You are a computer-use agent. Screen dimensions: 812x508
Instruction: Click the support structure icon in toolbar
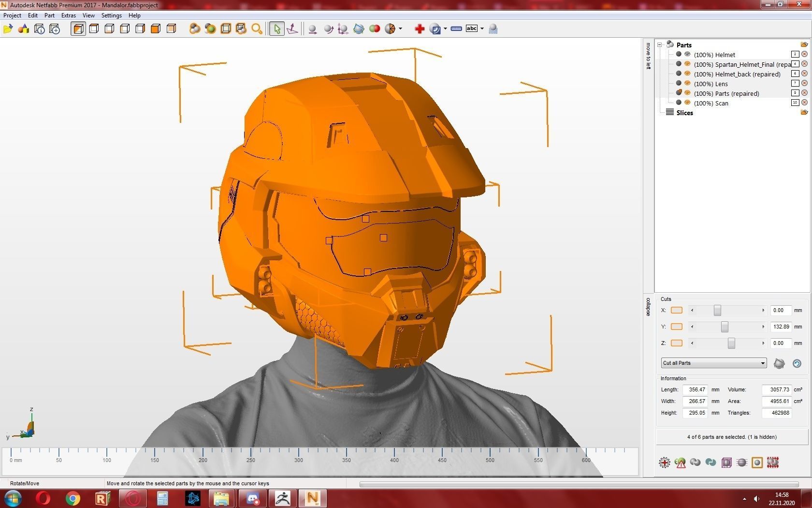[x=493, y=29]
